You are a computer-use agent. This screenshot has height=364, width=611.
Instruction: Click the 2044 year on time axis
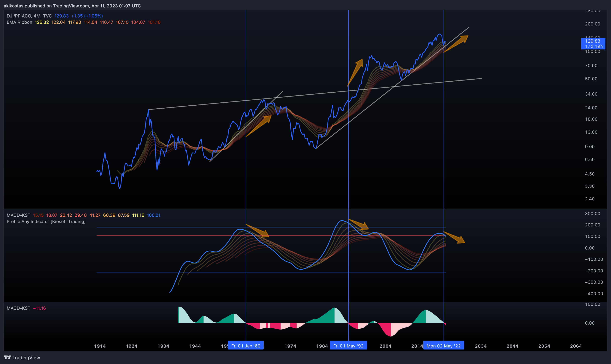(513, 346)
